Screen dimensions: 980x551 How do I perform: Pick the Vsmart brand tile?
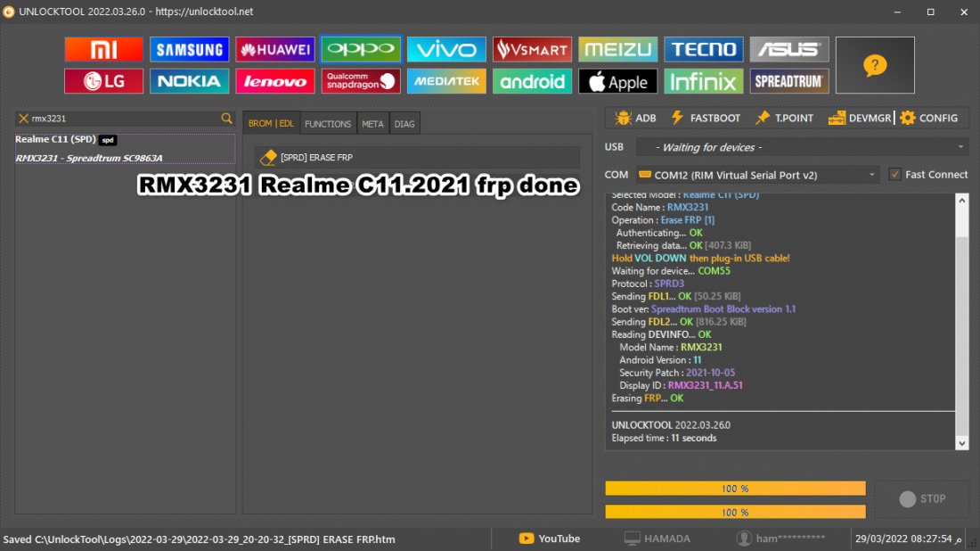coord(532,49)
